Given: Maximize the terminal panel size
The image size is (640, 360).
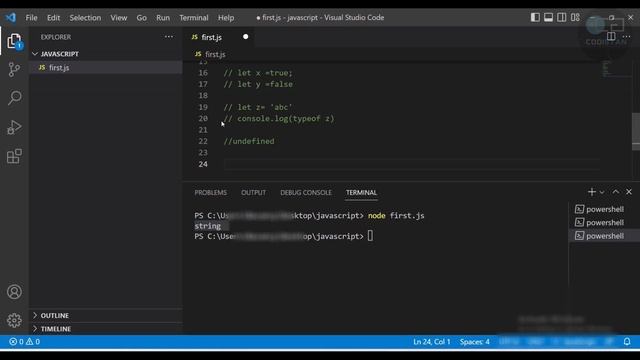Looking at the screenshot, I should pos(616,192).
